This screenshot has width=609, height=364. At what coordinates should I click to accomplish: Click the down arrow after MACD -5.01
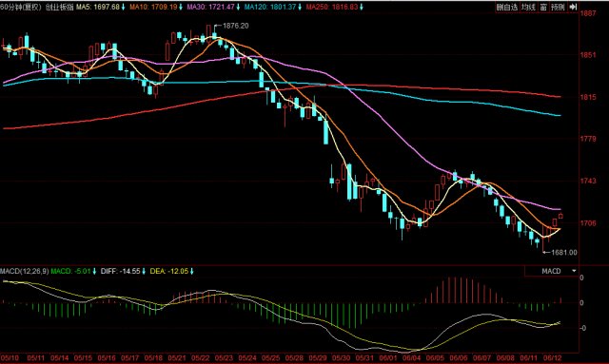point(94,271)
